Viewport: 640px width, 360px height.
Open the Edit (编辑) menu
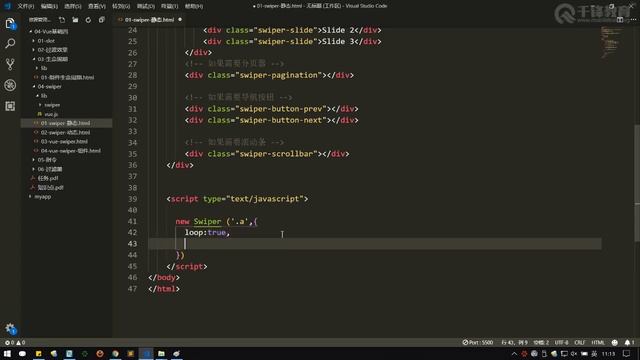tap(49, 6)
